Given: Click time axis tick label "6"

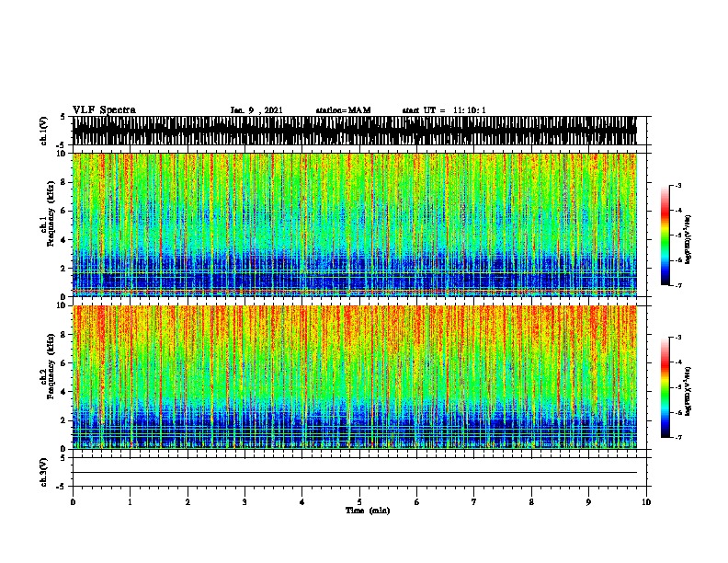Looking at the screenshot, I should tap(417, 502).
